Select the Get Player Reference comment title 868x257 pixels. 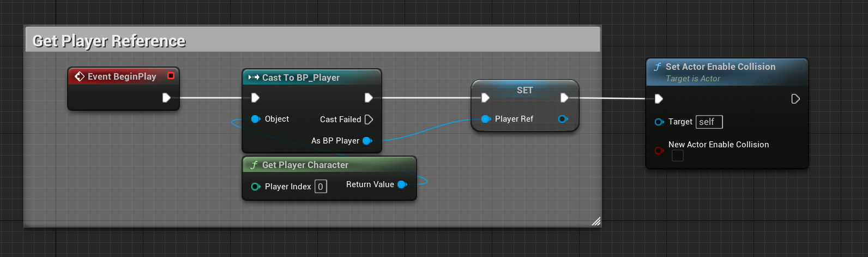click(x=109, y=41)
